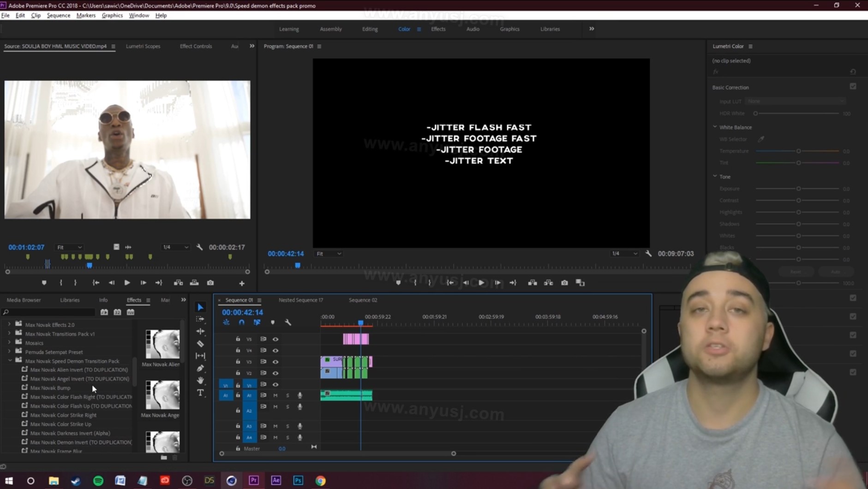Viewport: 868px width, 489px height.
Task: Solo audio track A2
Action: coord(287,407)
